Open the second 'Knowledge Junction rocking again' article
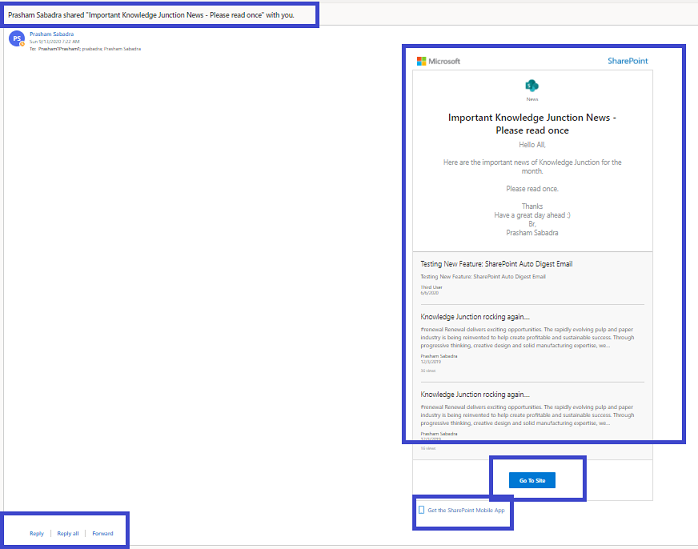This screenshot has height=549, width=698. pos(475,394)
